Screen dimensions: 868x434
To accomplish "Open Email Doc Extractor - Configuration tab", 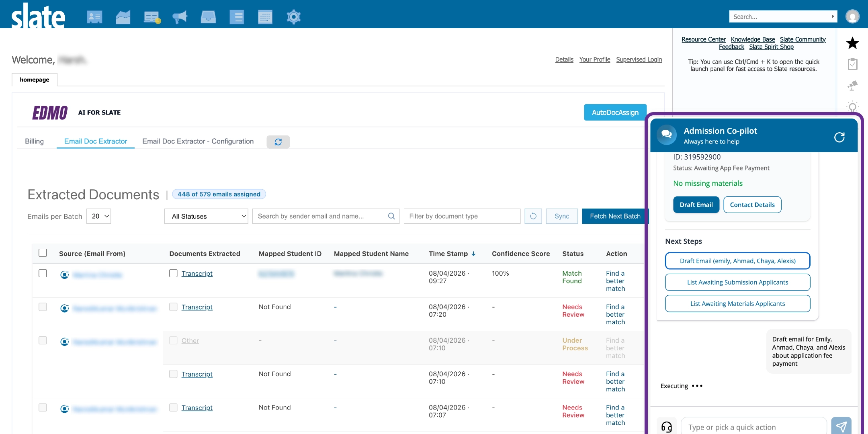I will (x=198, y=141).
